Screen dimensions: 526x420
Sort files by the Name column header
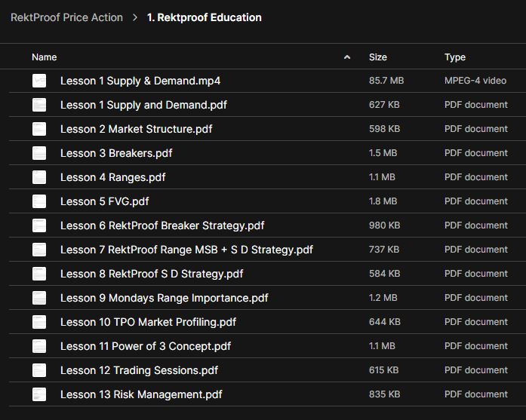[45, 57]
